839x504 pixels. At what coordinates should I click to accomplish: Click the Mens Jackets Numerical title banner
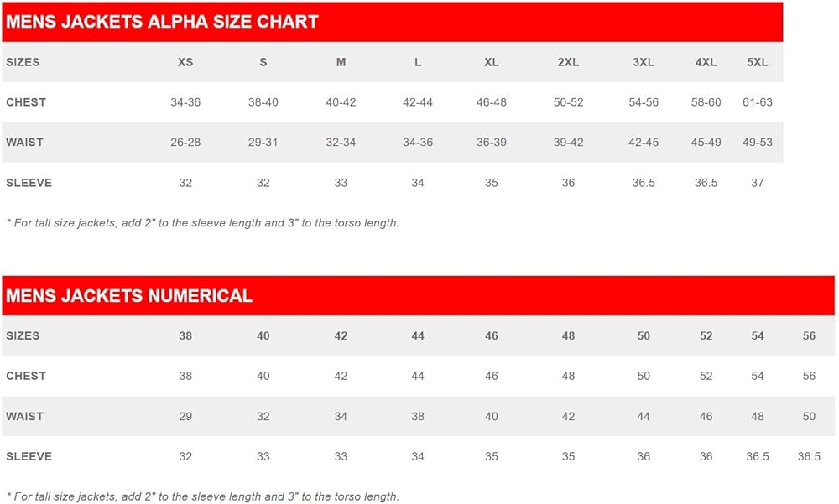click(x=129, y=296)
